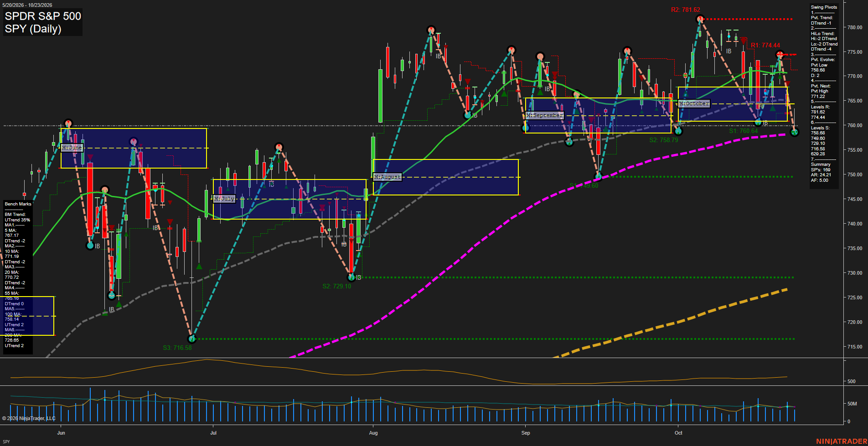Click the Bench Marks panel heading
Screen dimensions: 868x446
click(x=18, y=204)
